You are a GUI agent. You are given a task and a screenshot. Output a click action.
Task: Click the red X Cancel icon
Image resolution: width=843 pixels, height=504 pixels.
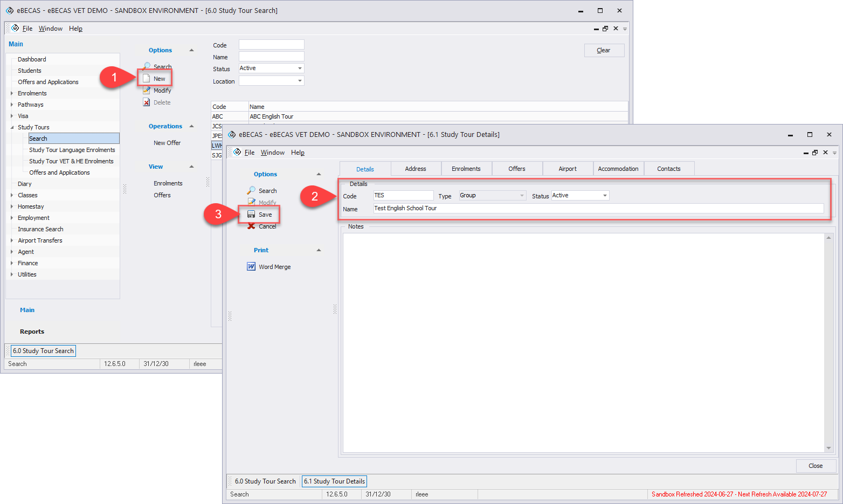tap(251, 226)
